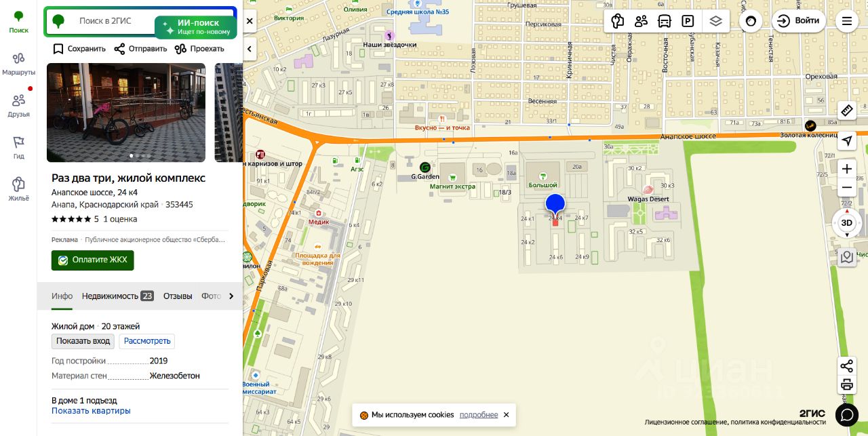Switch to the Недвижимость tab

click(x=118, y=296)
